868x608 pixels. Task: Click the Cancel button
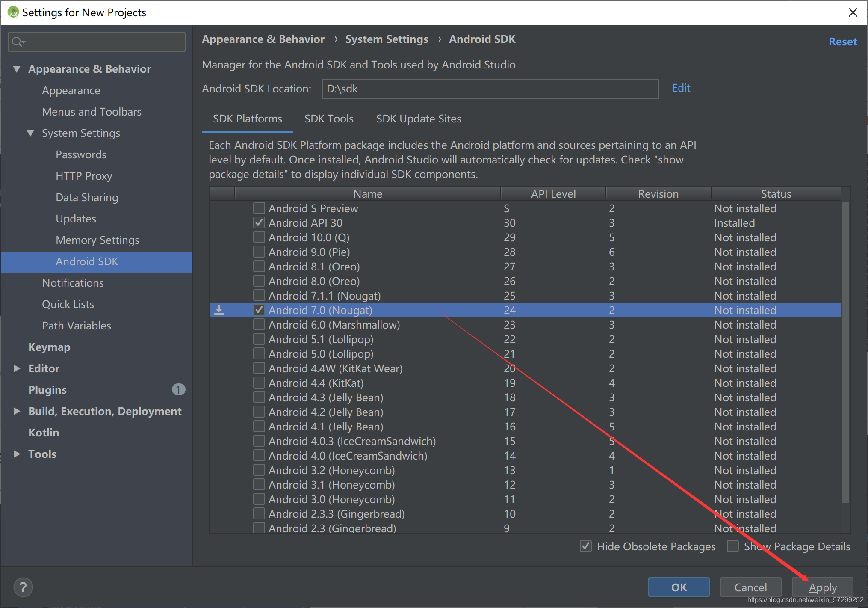(x=750, y=587)
